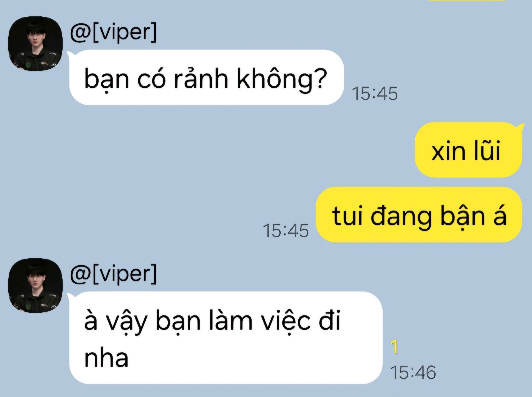Click the 15:45 timestamp beside 'tui đang bận á'
The width and height of the screenshot is (532, 397).
click(285, 231)
